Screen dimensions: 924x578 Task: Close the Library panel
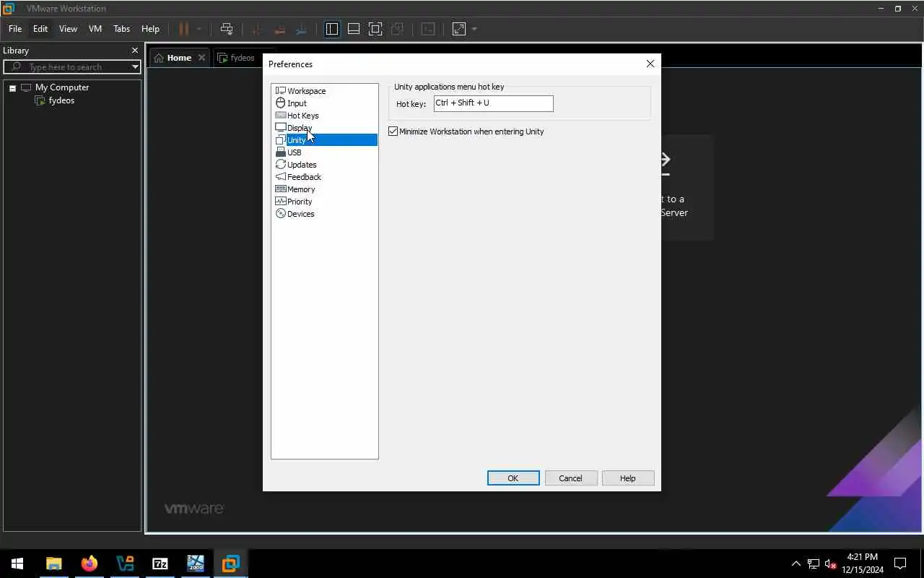point(134,51)
